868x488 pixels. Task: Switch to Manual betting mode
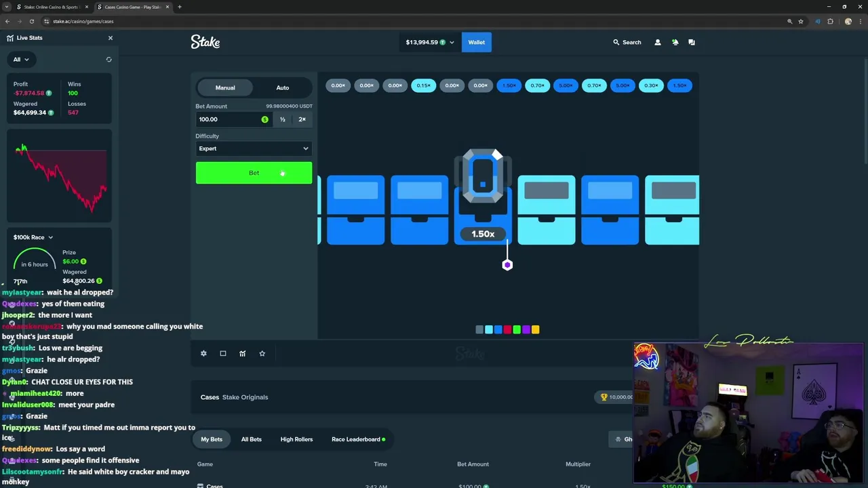tap(225, 87)
